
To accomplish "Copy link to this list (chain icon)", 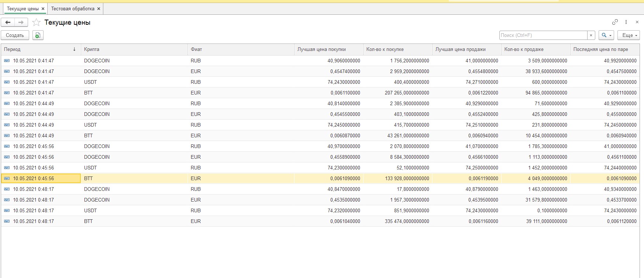I will coord(615,22).
